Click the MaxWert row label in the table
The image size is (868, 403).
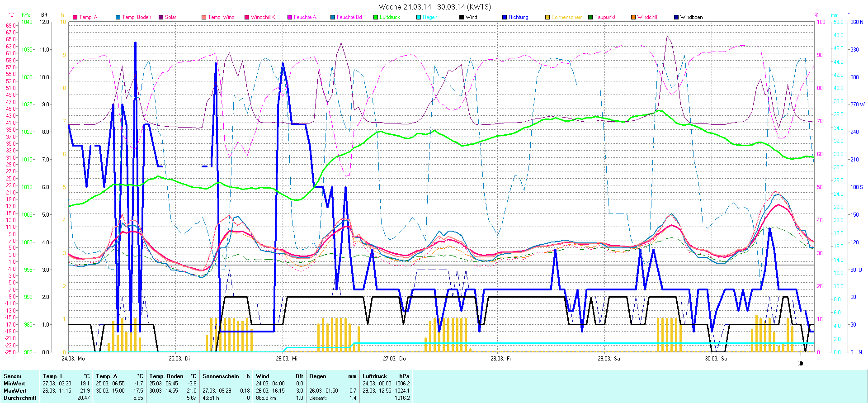(15, 391)
